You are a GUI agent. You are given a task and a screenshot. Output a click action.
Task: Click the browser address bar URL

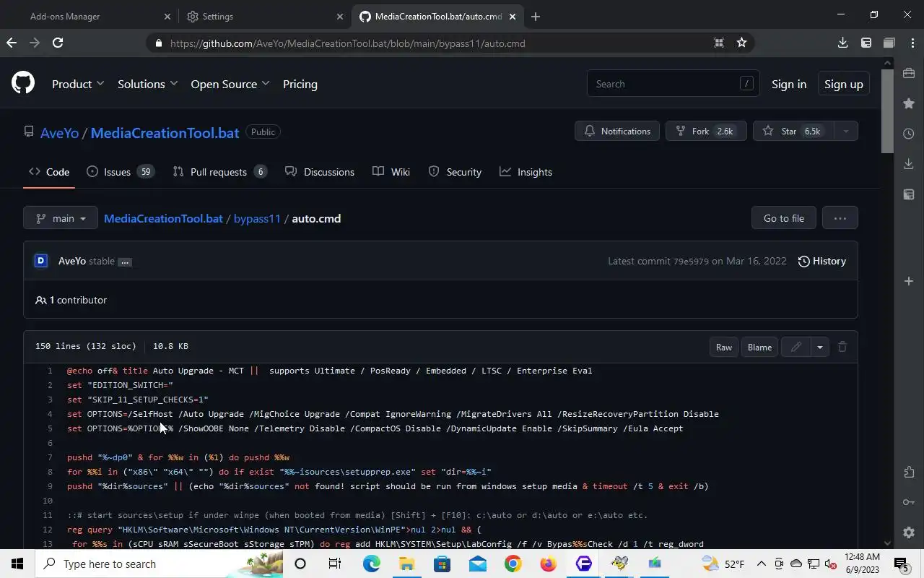click(x=348, y=43)
